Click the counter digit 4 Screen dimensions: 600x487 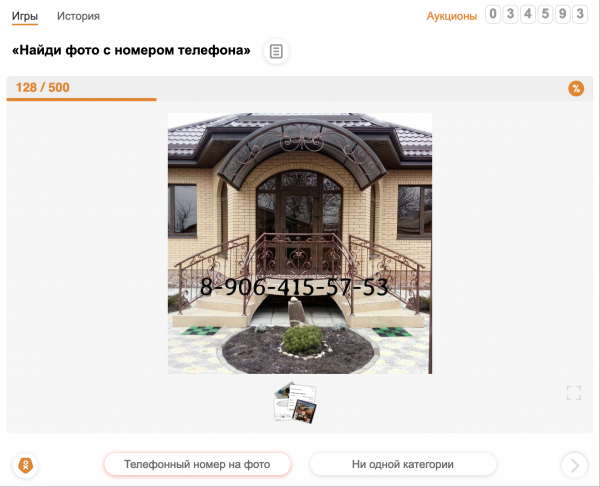(527, 14)
